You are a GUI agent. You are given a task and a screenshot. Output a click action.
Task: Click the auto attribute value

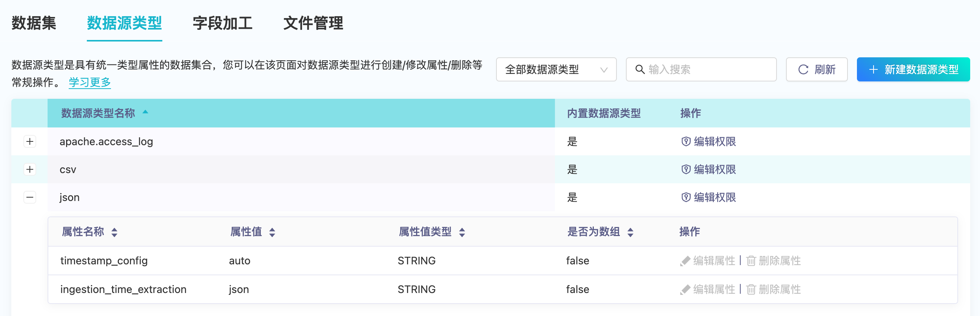tap(240, 261)
